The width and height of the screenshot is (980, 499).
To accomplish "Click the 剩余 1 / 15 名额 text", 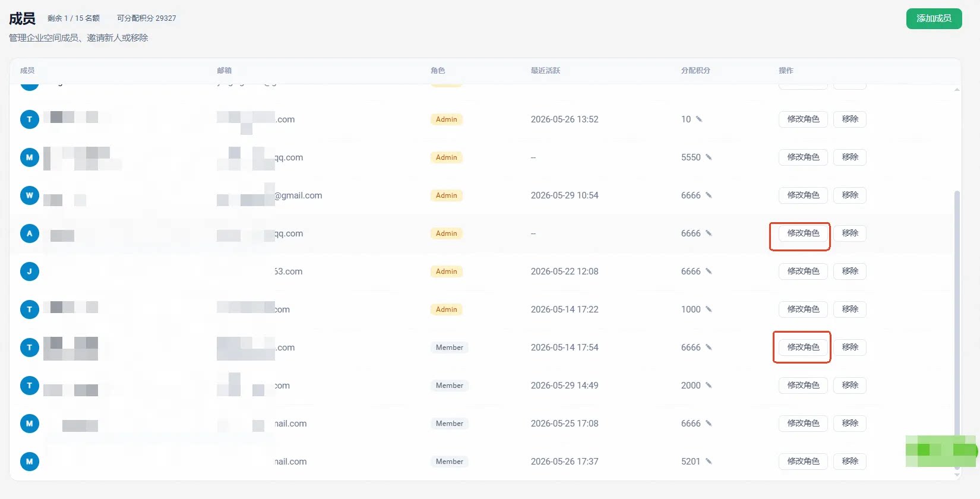I will 74,18.
